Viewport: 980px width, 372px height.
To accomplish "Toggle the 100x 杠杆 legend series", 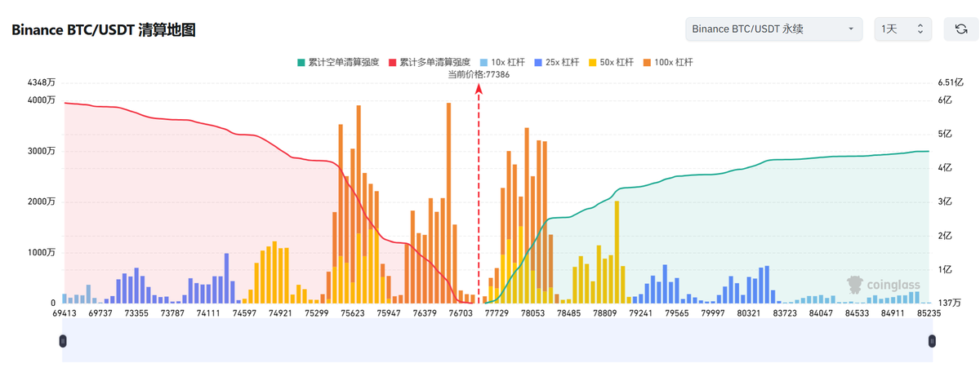I will [666, 62].
